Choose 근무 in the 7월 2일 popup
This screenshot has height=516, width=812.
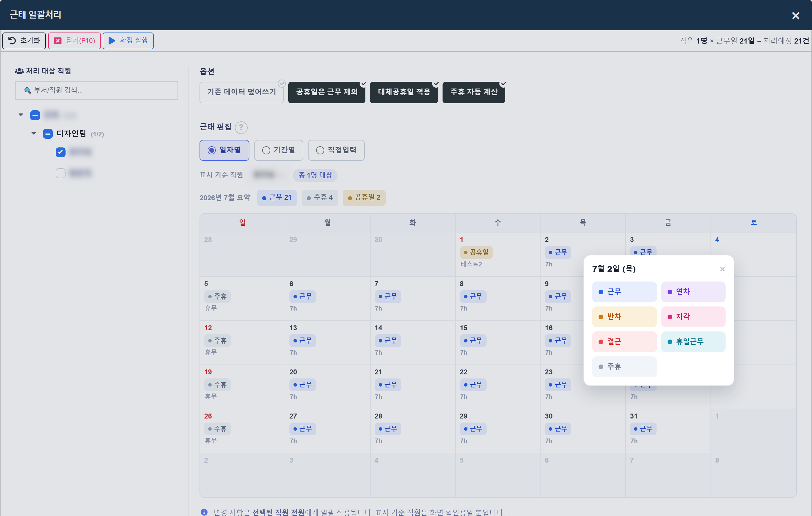pos(624,292)
